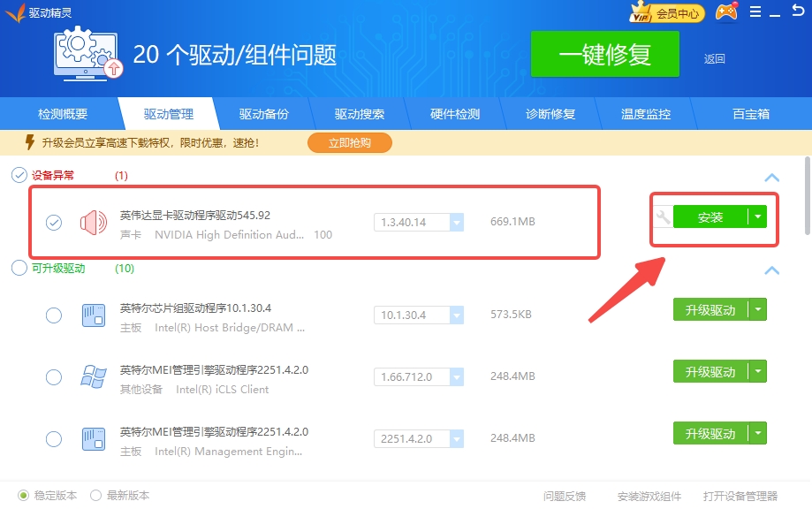The width and height of the screenshot is (812, 509).
Task: Open the 温度监控 tab
Action: coord(645,114)
